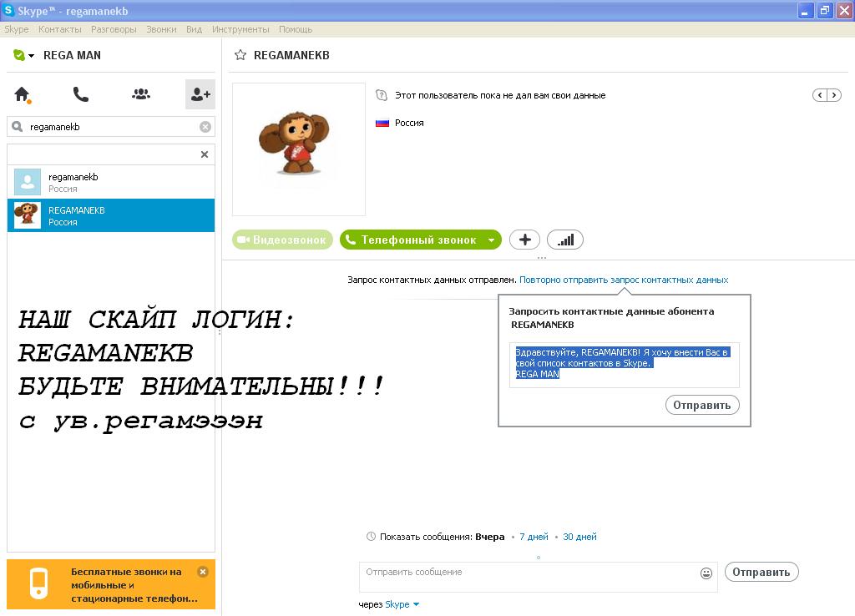
Task: Click the Бесплатные звонки на мобильные banner
Action: point(111,584)
